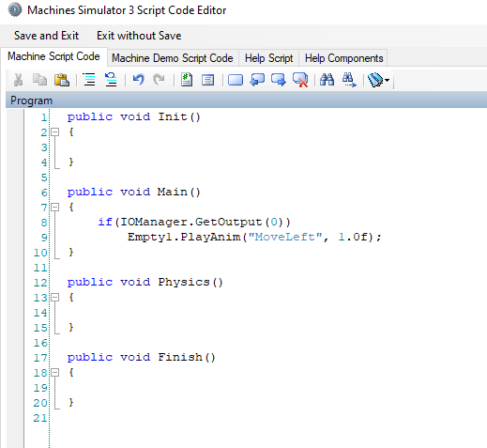Click the Paste clipboard icon

click(x=62, y=80)
